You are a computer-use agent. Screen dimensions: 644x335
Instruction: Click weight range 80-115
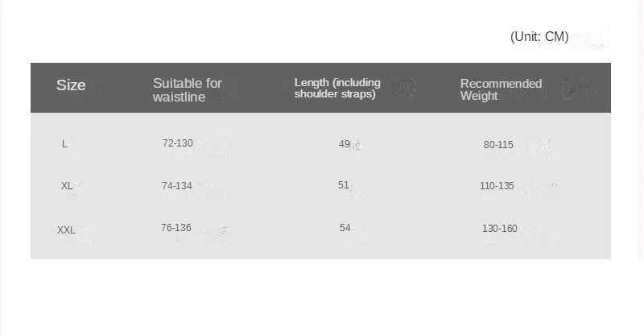(498, 145)
